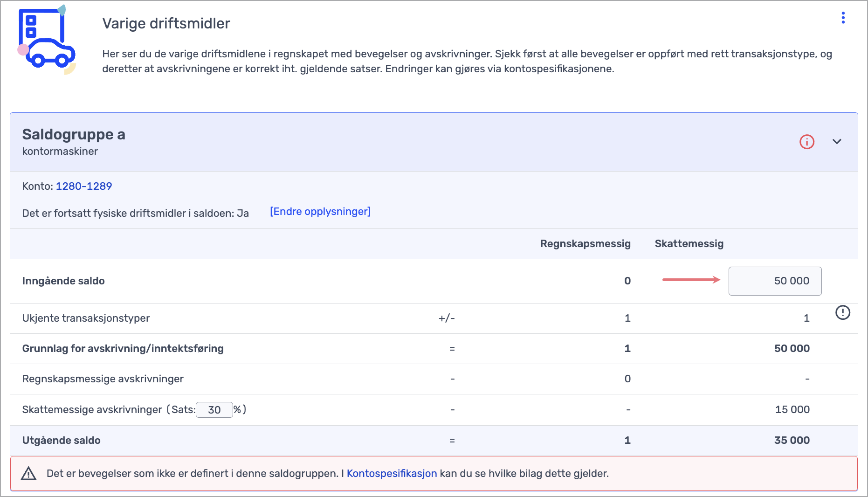The image size is (868, 497).
Task: Select skattemessige avskrivninger amount 15 000
Action: point(792,410)
